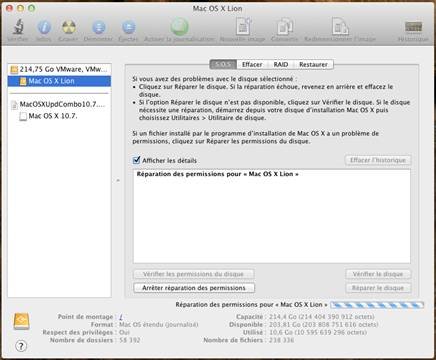Select the 214,75 Go VMware disk
This screenshot has height=360, width=436.
tap(59, 69)
